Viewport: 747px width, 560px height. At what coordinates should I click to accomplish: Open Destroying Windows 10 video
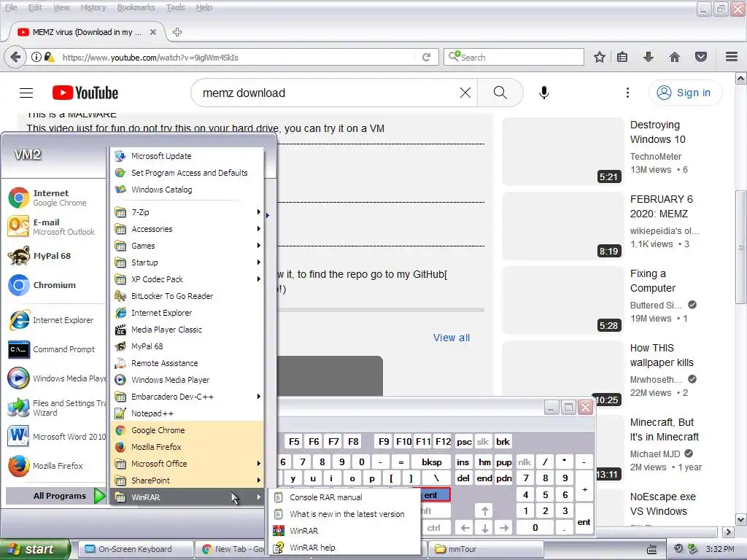[658, 132]
